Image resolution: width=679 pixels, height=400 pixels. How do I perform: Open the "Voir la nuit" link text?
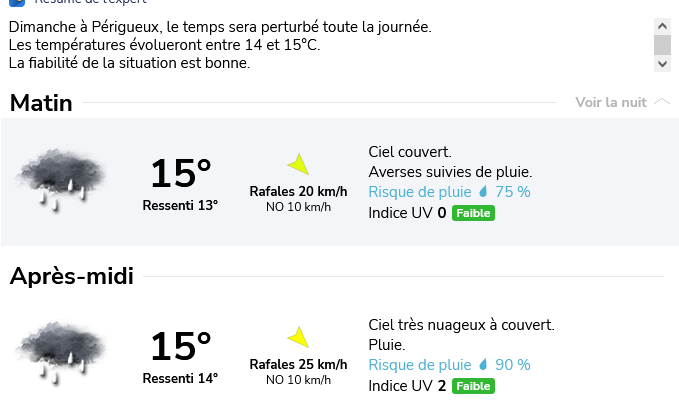tap(611, 102)
